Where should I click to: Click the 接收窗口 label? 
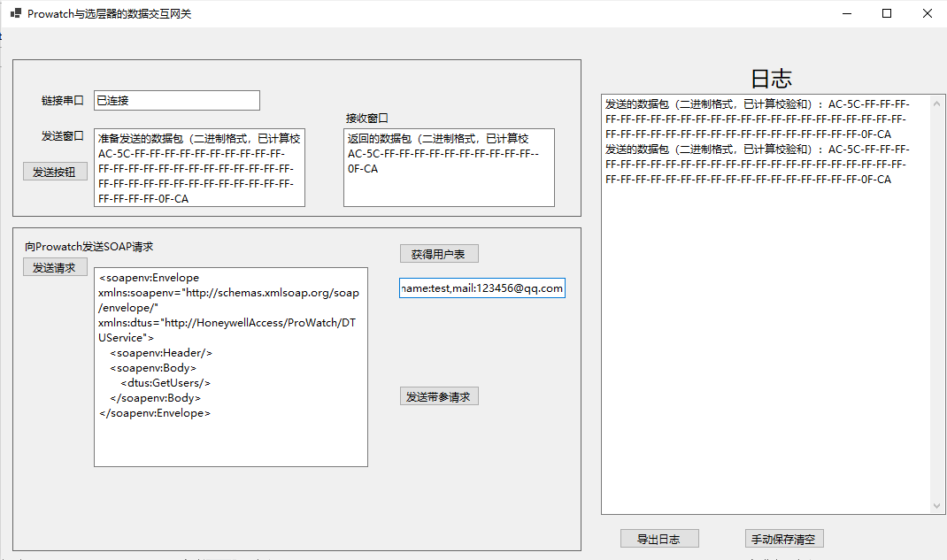(366, 119)
